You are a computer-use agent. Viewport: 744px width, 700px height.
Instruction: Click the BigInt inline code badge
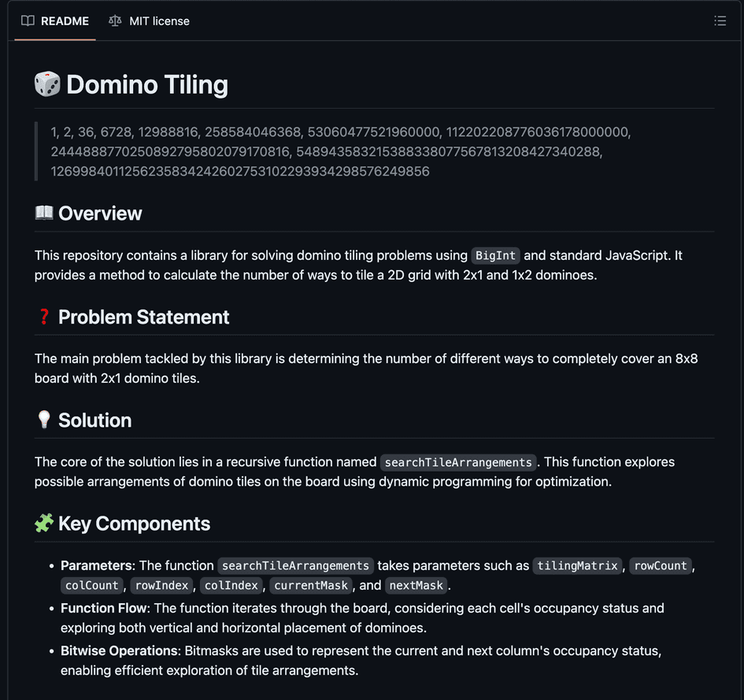pyautogui.click(x=495, y=255)
